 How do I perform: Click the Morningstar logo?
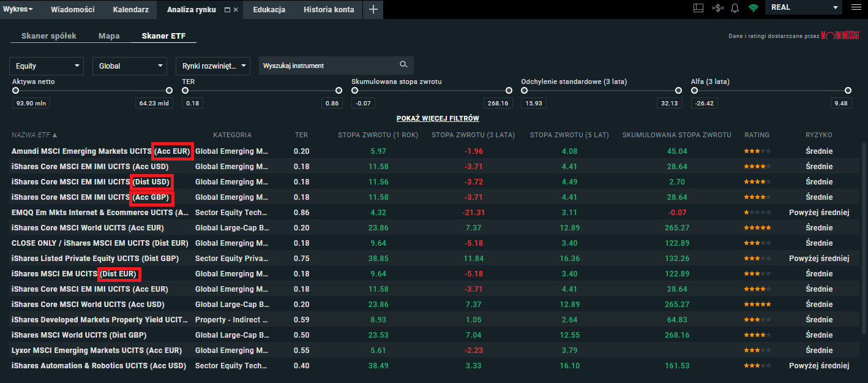click(840, 36)
